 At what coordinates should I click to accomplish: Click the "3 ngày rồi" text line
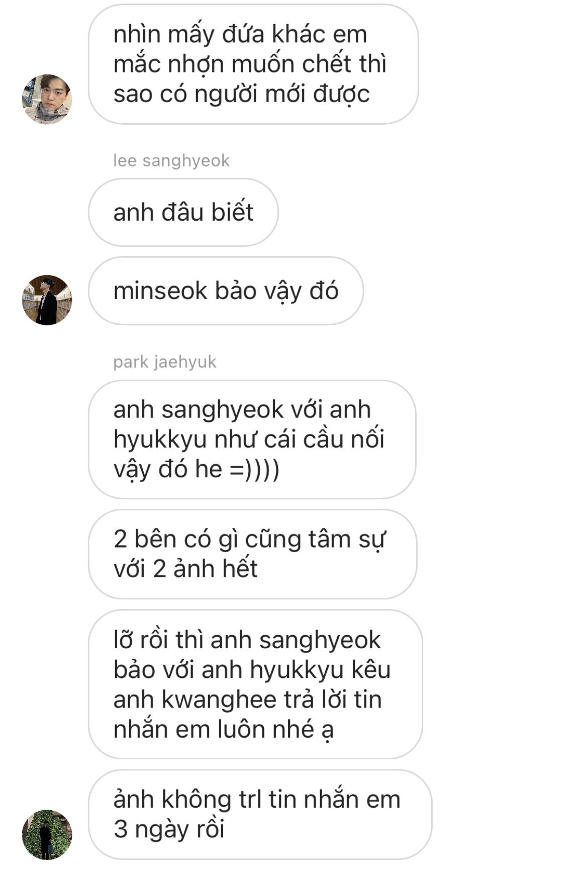169,829
